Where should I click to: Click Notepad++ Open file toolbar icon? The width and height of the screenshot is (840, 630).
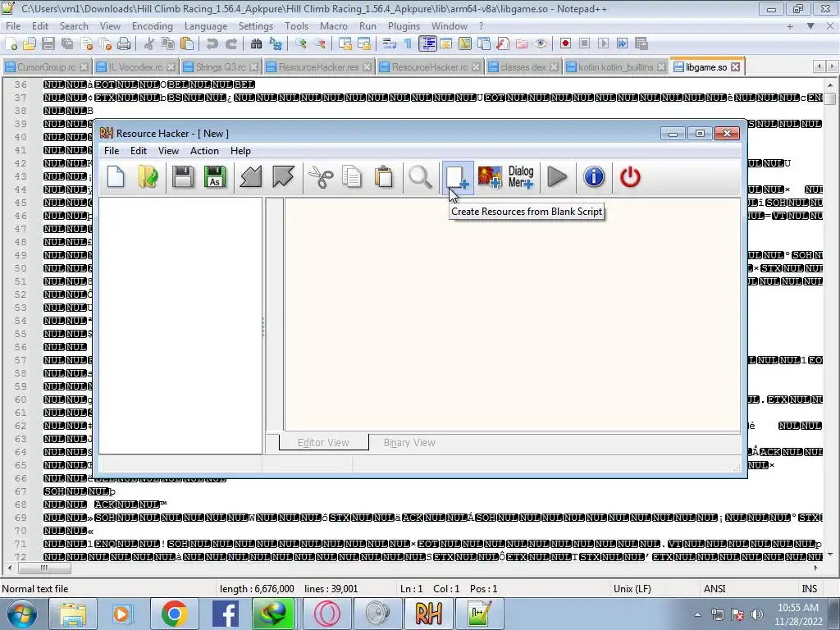coord(30,44)
